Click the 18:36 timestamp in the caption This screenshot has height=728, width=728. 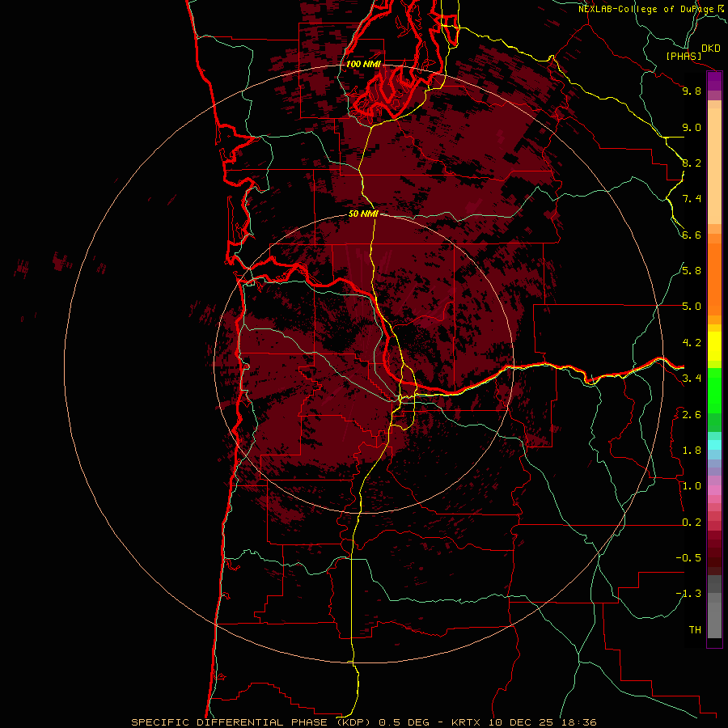(x=580, y=722)
